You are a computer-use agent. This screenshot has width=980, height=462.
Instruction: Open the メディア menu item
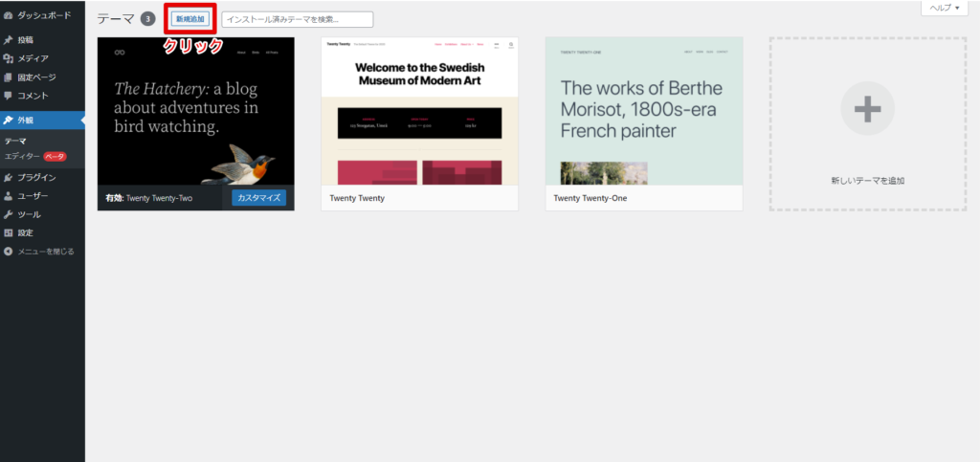click(x=42, y=58)
